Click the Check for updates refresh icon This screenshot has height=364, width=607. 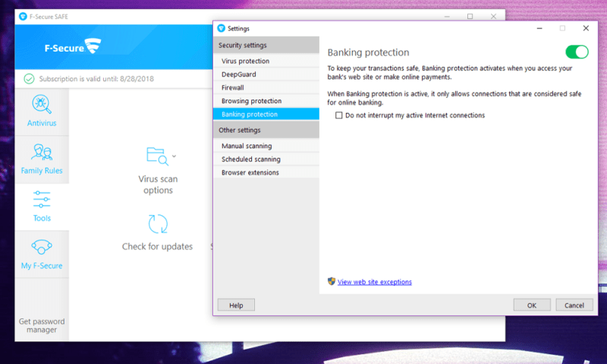tap(158, 224)
